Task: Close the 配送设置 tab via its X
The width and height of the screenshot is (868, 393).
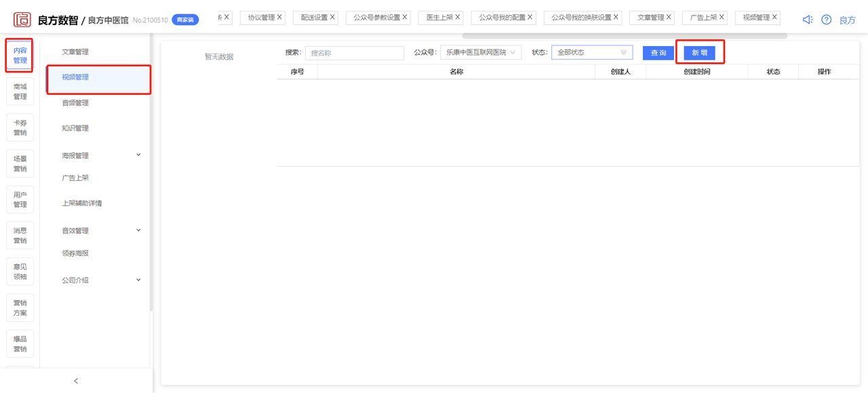Action: pyautogui.click(x=332, y=17)
